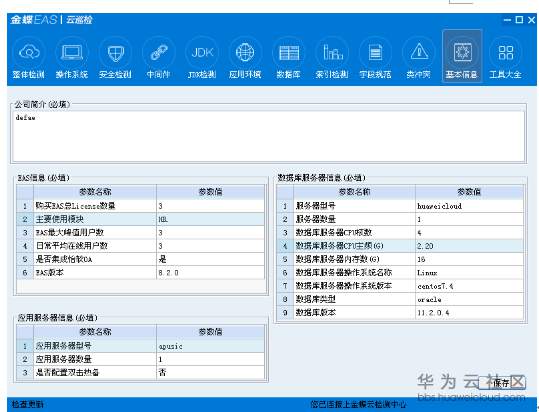The height and width of the screenshot is (412, 539).
Task: Select the operating system name value Linux
Action: tap(469, 273)
